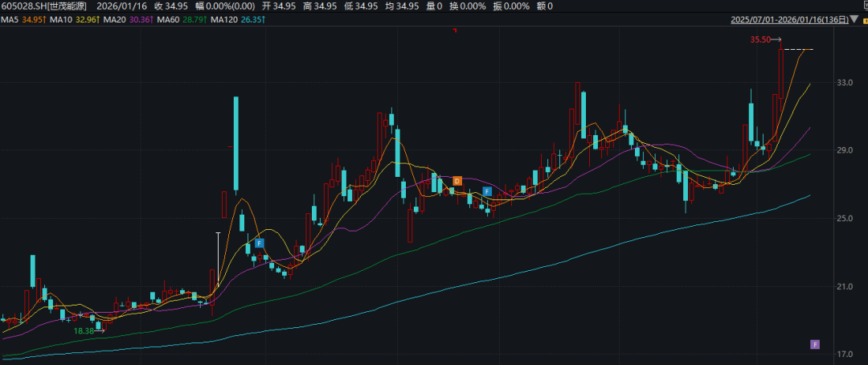The width and height of the screenshot is (868, 365).
Task: Click the 605028.SH[世茂能源] stock name
Action: click(x=44, y=6)
